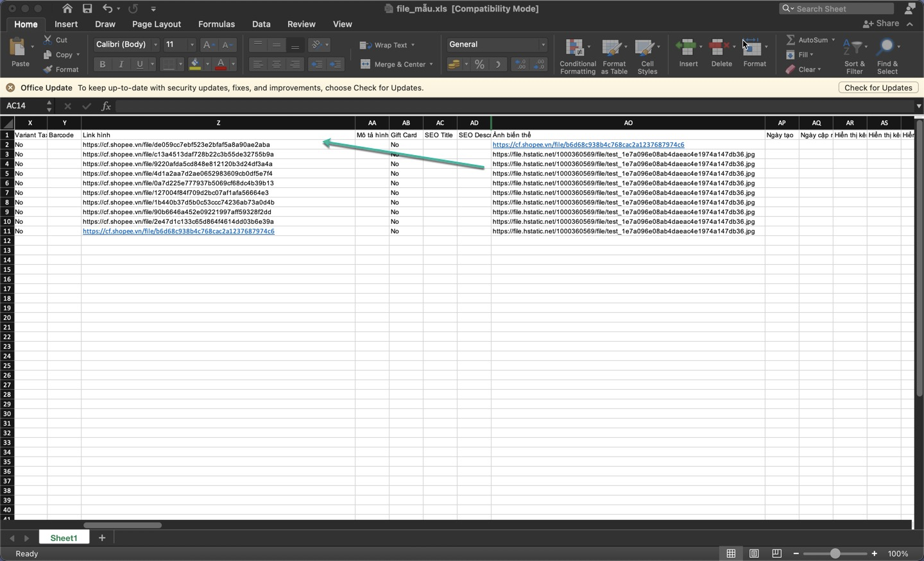Open Find & Select tool
Image resolution: width=924 pixels, height=561 pixels.
click(x=887, y=56)
